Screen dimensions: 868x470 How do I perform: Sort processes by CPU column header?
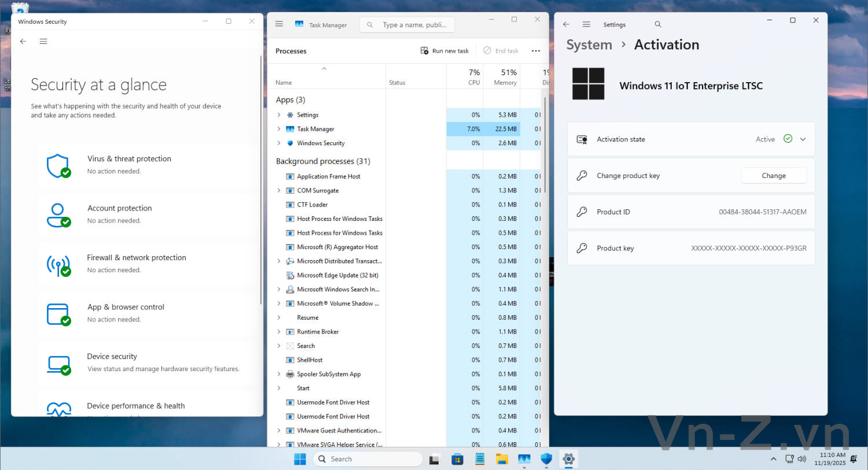pos(473,77)
